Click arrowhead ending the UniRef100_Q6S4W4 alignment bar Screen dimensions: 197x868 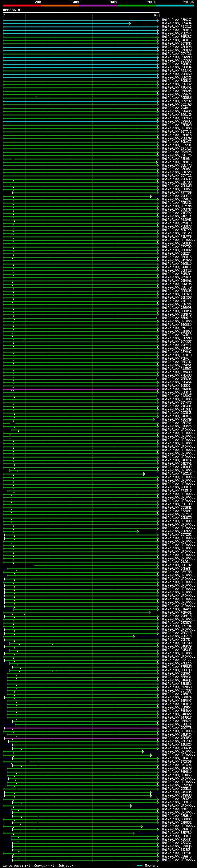[x=130, y=24]
